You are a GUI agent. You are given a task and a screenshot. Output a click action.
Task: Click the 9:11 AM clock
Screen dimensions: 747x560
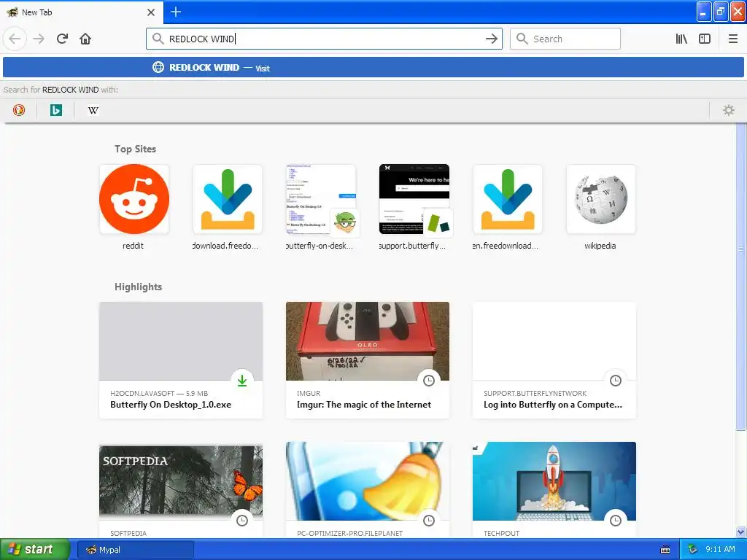coord(720,550)
